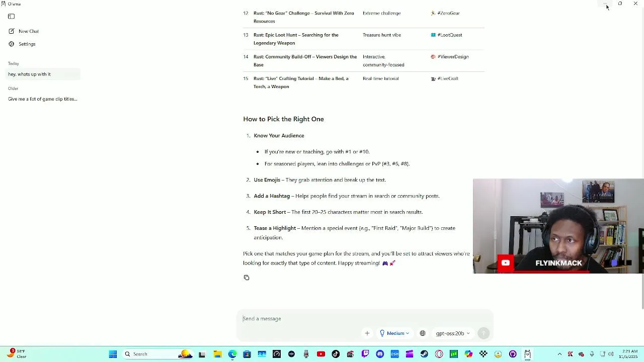644x362 pixels.
Task: Open File Explorer from taskbar
Action: click(x=217, y=354)
